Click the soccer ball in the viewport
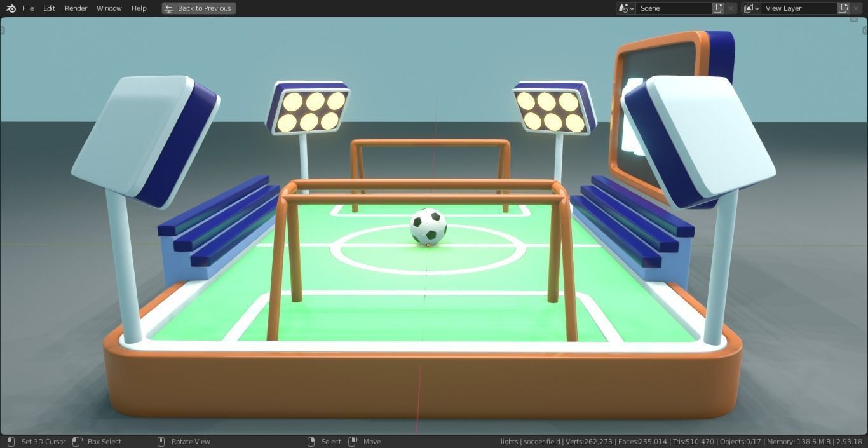Image resolution: width=868 pixels, height=448 pixels. coord(428,227)
